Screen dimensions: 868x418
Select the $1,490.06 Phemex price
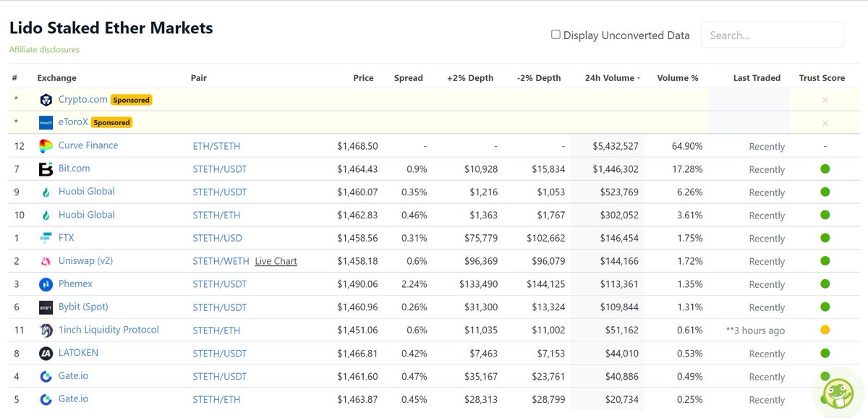(357, 284)
